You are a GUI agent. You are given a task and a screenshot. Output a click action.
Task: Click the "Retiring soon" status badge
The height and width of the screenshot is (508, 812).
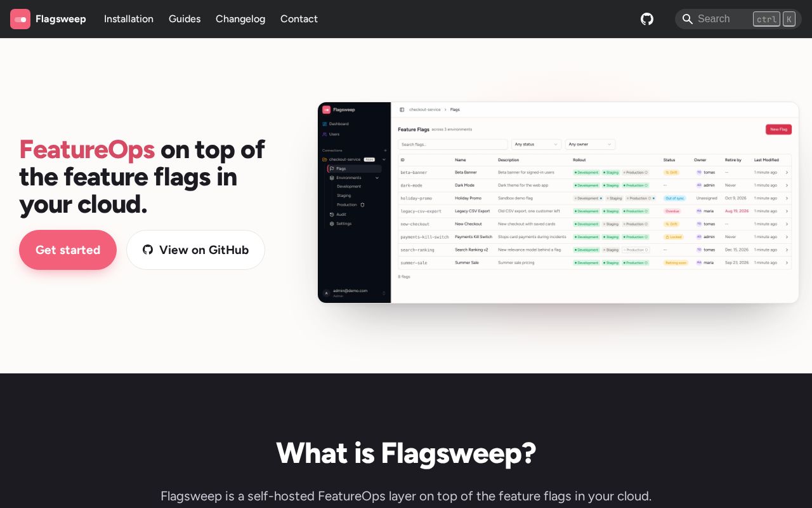[676, 262]
